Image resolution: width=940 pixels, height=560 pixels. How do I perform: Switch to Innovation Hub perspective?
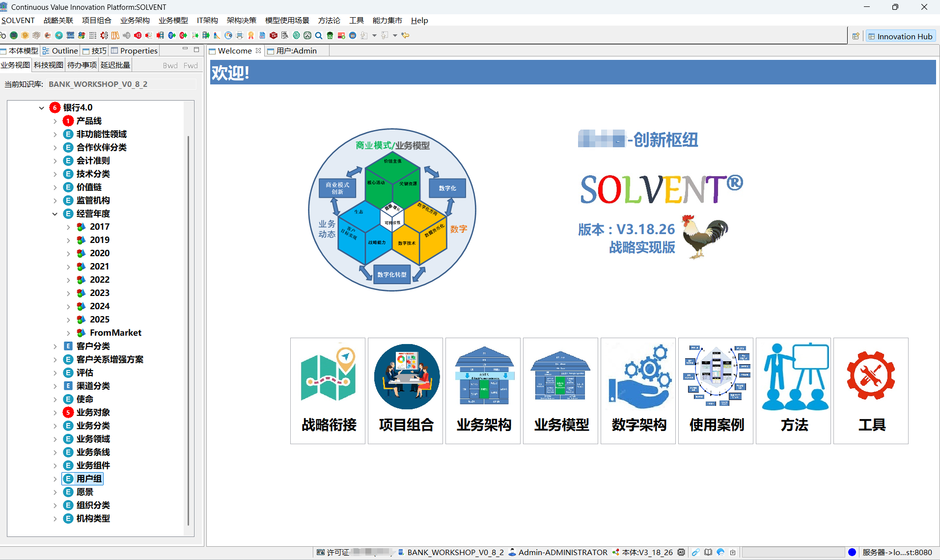click(900, 36)
